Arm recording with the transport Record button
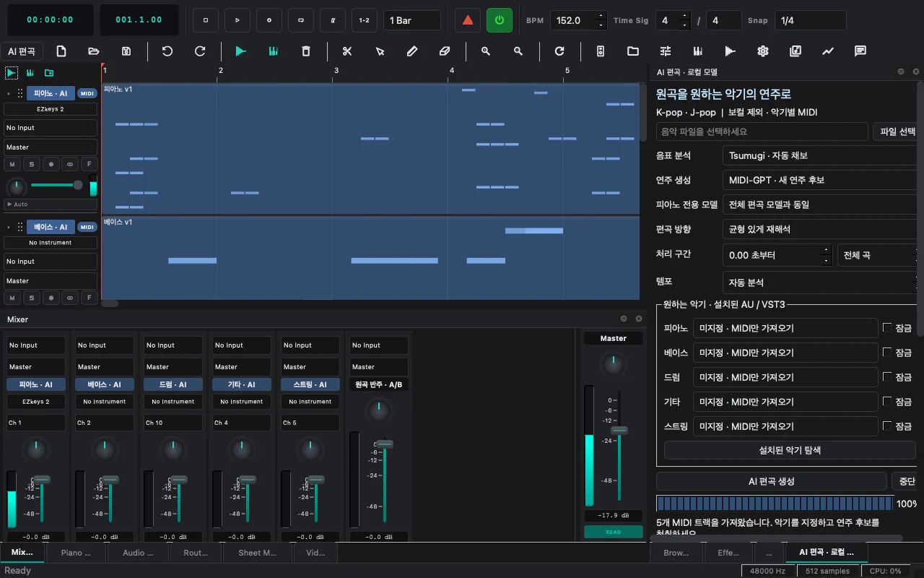Screen dimensions: 924x578 pos(269,20)
